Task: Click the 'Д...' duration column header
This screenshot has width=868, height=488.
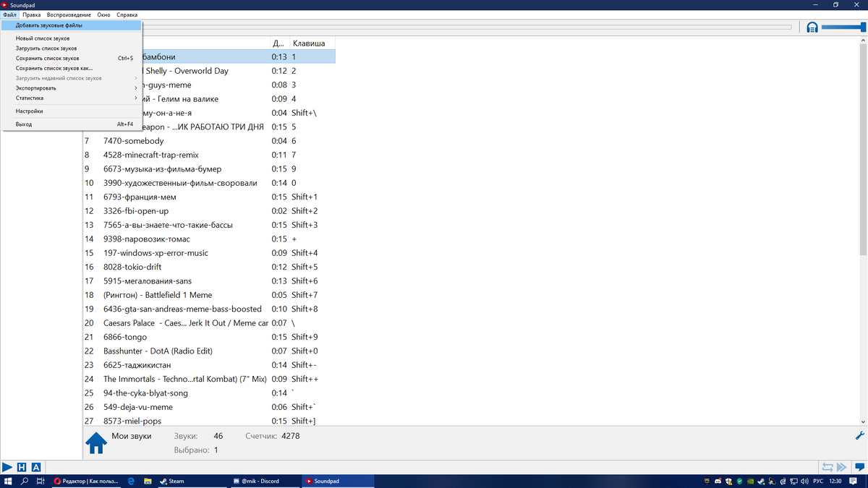Action: 278,43
